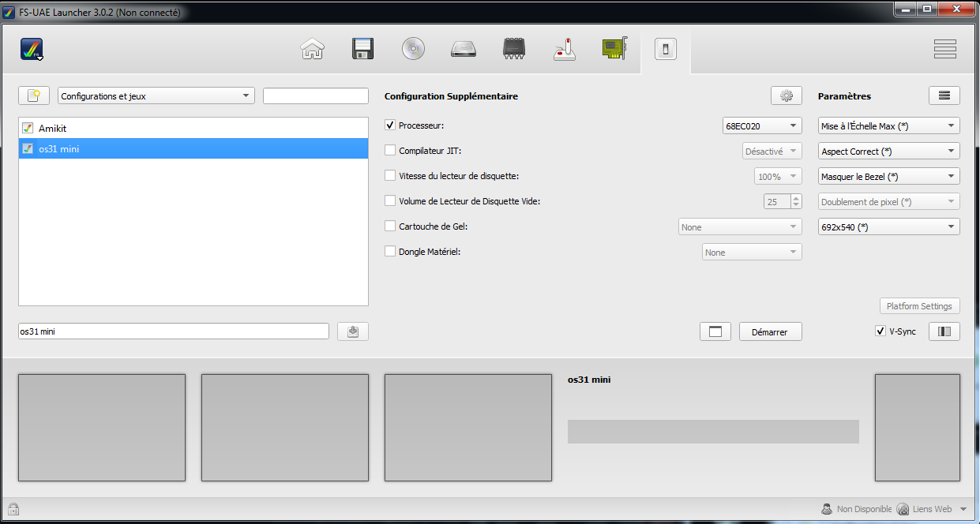Open the expansion card tab
The width and height of the screenshot is (980, 524).
(x=614, y=49)
